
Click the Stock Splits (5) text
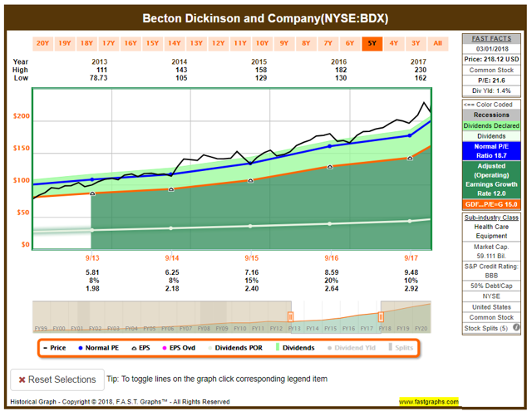click(485, 328)
